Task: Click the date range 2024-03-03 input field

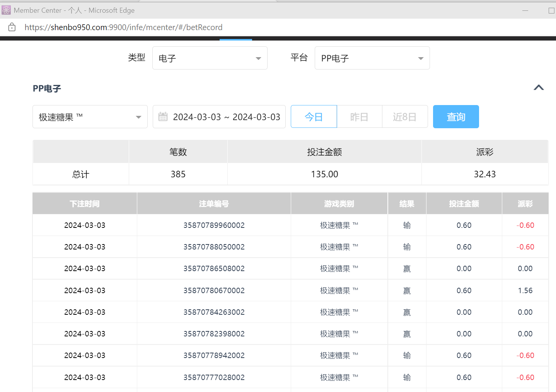Action: [x=226, y=117]
